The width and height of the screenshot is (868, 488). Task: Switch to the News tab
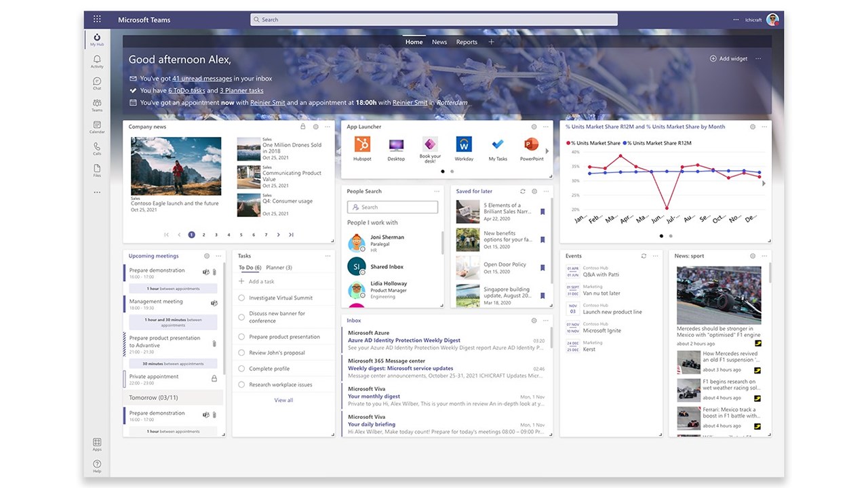[439, 42]
